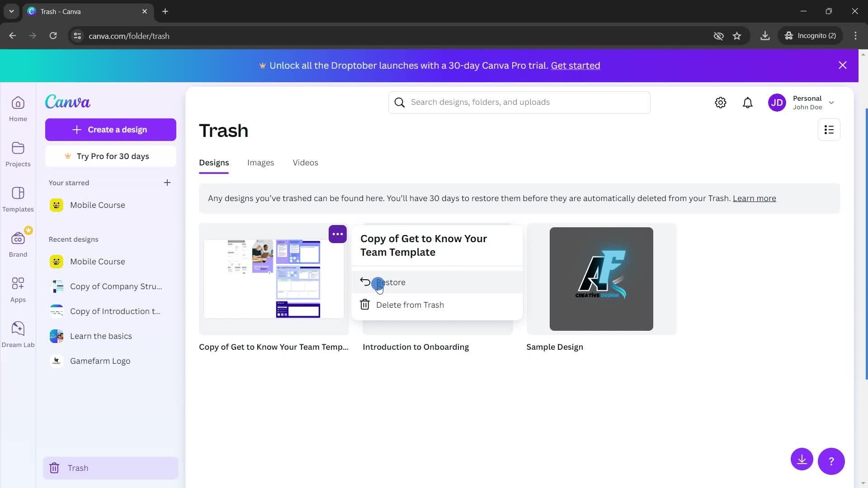The height and width of the screenshot is (488, 868).
Task: Switch to the Videos tab
Action: click(x=305, y=163)
